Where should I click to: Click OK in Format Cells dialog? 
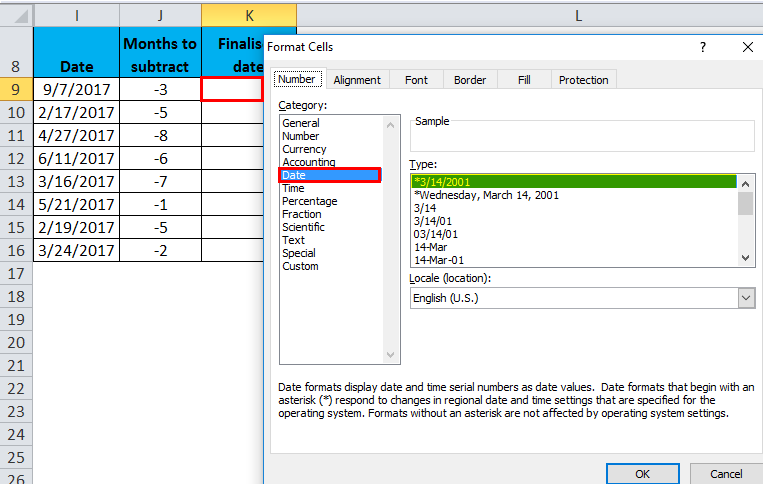(642, 474)
